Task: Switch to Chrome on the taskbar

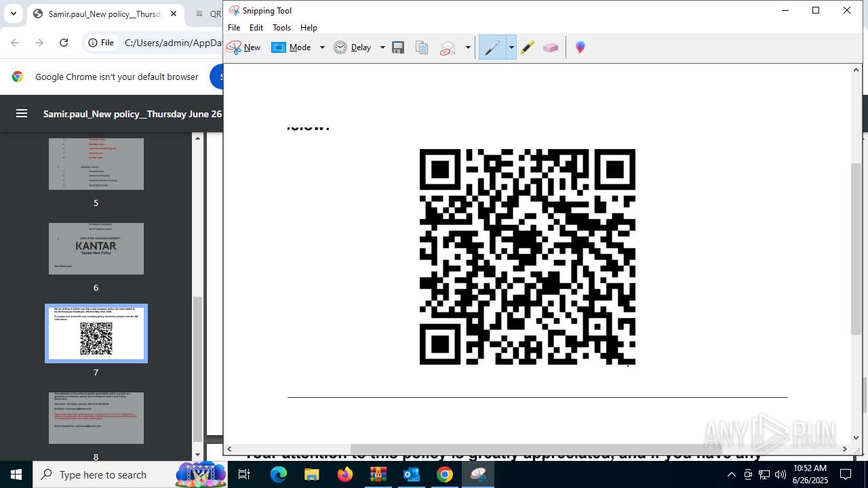Action: pyautogui.click(x=444, y=474)
